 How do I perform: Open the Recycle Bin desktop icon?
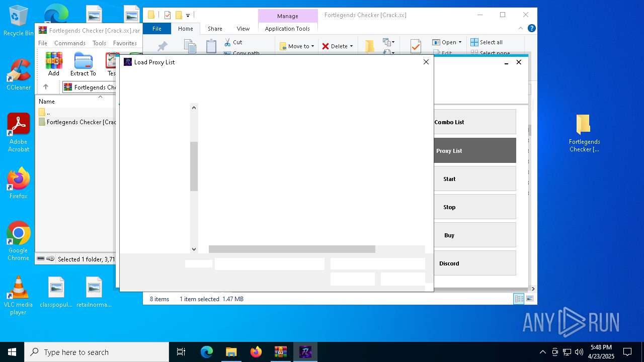[x=19, y=21]
